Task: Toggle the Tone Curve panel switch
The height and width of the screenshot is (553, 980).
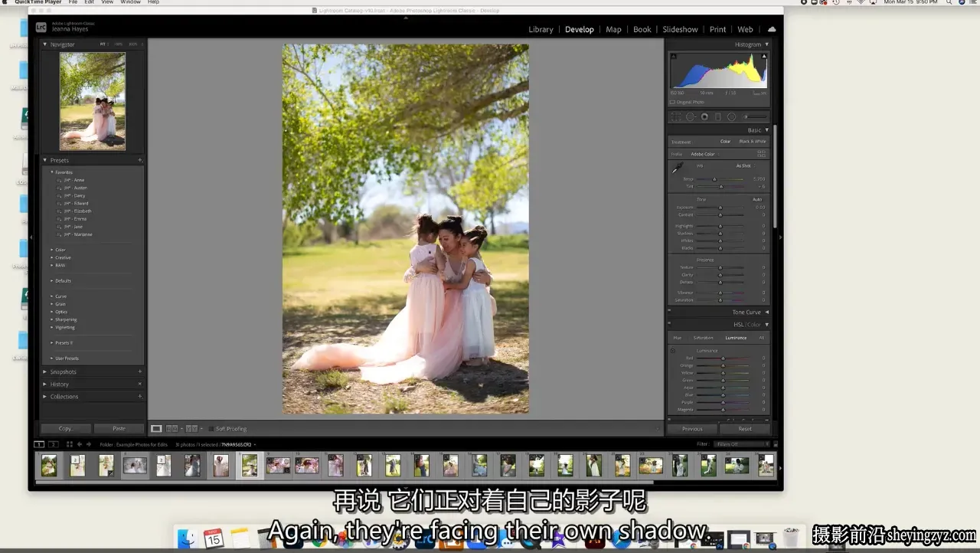Action: 669,312
